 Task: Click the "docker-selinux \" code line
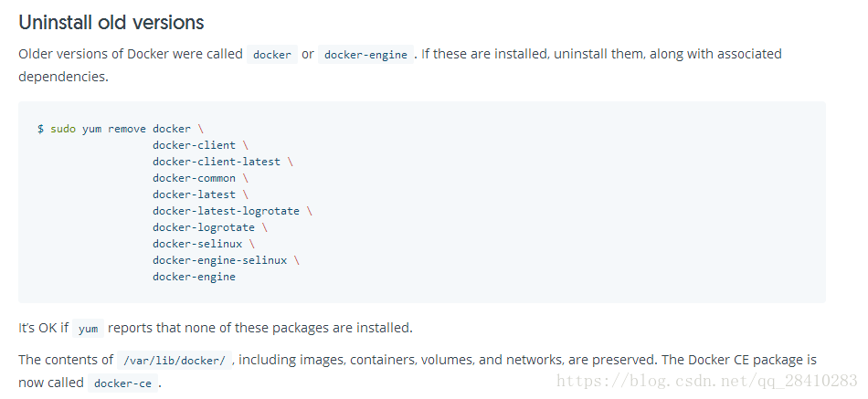[x=204, y=244]
